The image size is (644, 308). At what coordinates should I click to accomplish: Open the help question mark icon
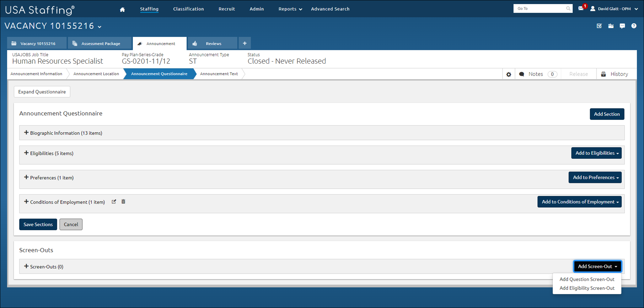tap(634, 26)
